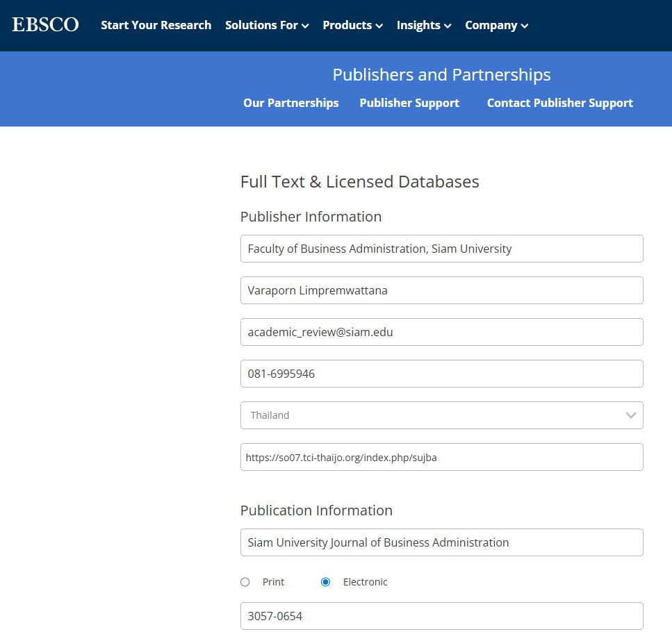Click the country dropdown chevron arrow
672x632 pixels.
(630, 415)
